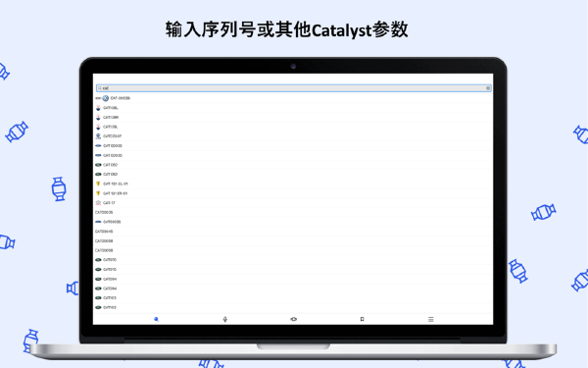This screenshot has width=588, height=368.
Task: Select the CAT138L result row
Action: tap(294, 108)
